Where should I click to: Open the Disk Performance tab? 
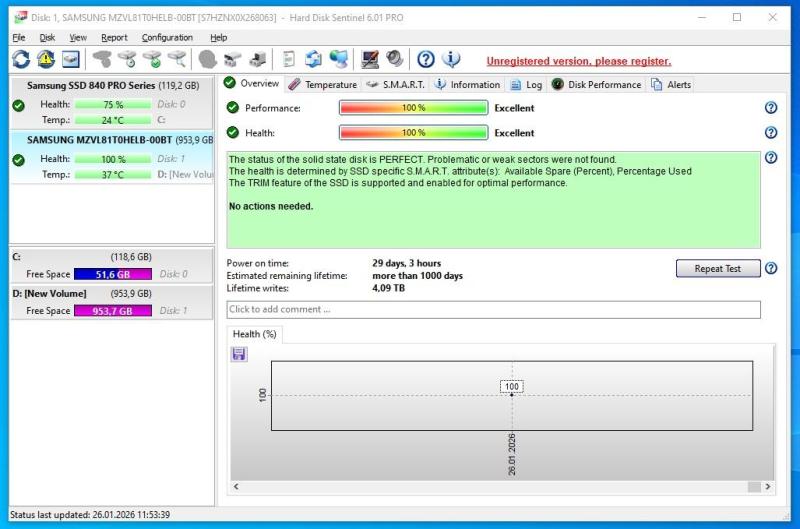point(596,85)
